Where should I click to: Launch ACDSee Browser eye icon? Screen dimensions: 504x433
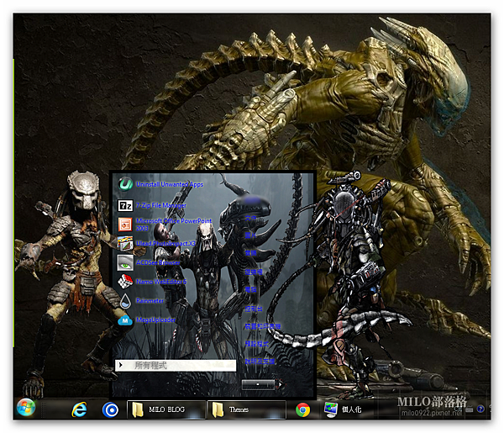coord(125,262)
